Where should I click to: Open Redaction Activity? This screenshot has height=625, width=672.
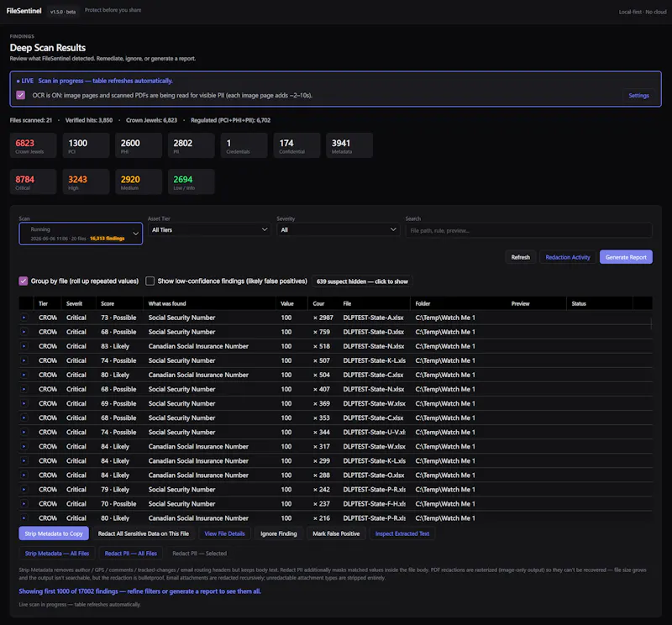tap(568, 257)
